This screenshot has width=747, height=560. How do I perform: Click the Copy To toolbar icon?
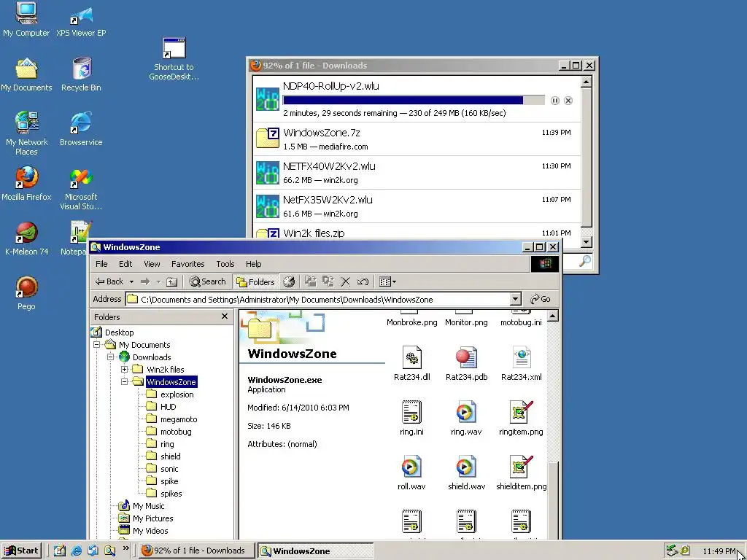(328, 281)
